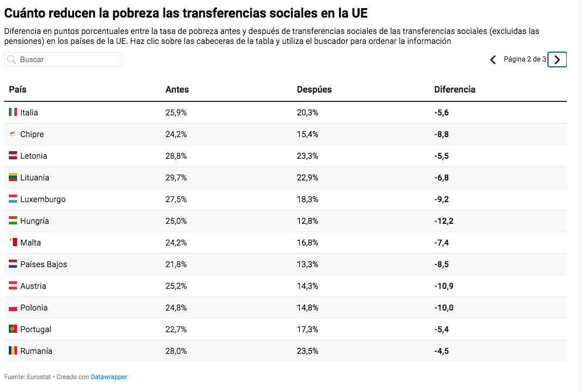Open the Datawrapper link
582x392 pixels.
click(109, 377)
